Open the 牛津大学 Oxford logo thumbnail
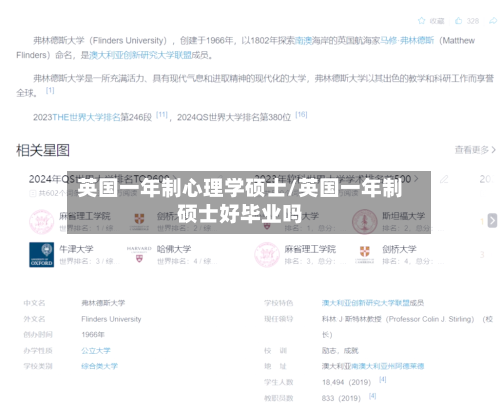 pyautogui.click(x=41, y=255)
